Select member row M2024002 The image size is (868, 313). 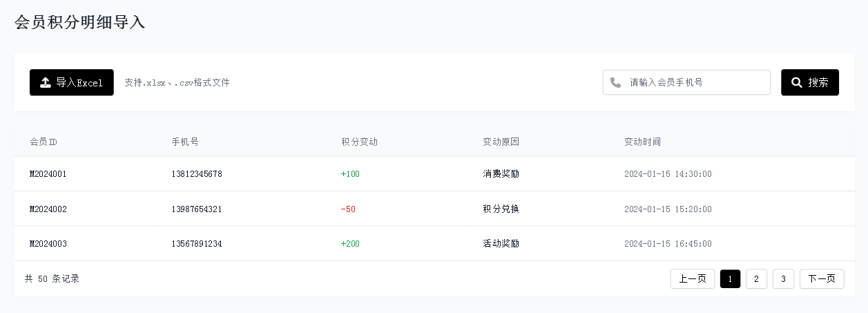(434, 209)
